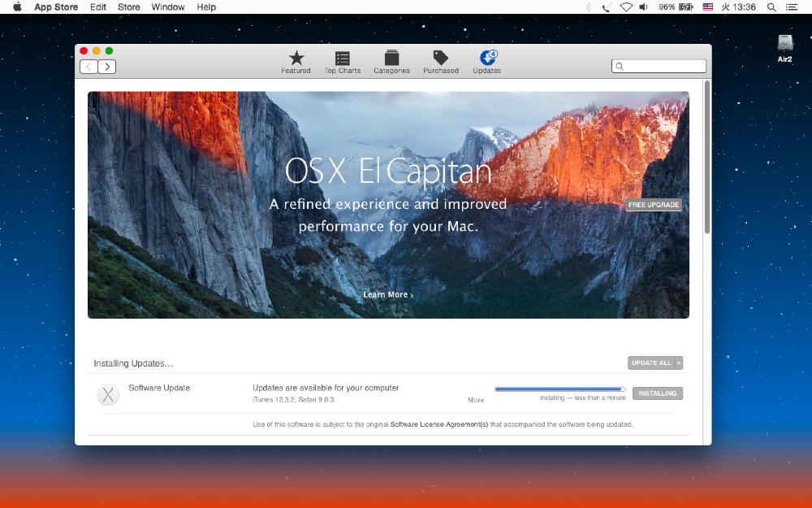Open the Featured star tab
Screen dimensions: 812x508
coord(296,63)
